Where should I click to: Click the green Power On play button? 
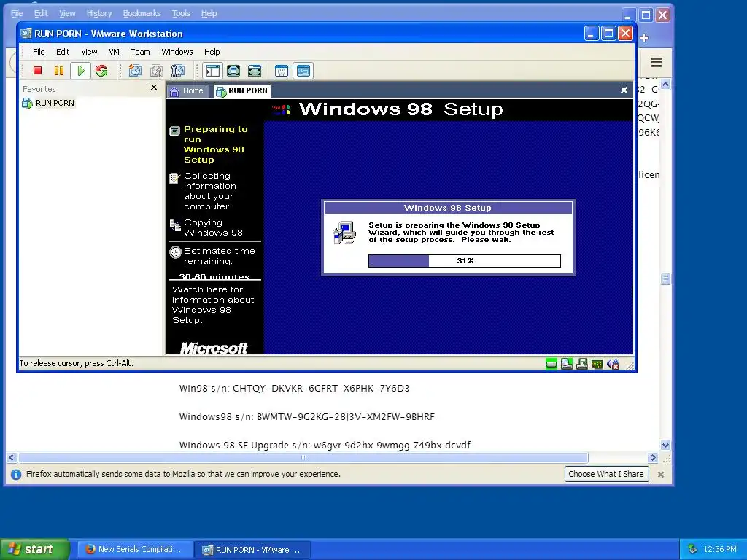coord(80,71)
